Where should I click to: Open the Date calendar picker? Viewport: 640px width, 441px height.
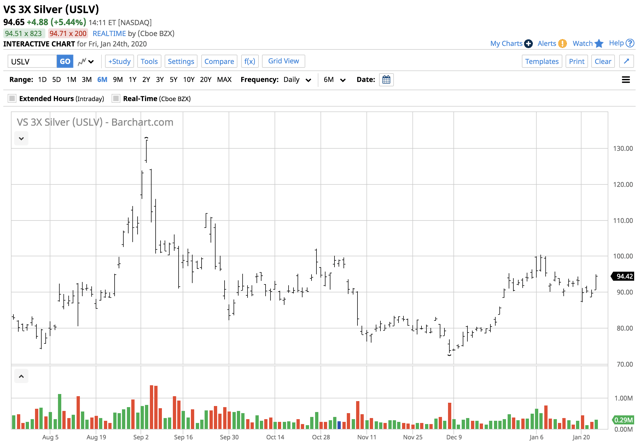point(386,80)
